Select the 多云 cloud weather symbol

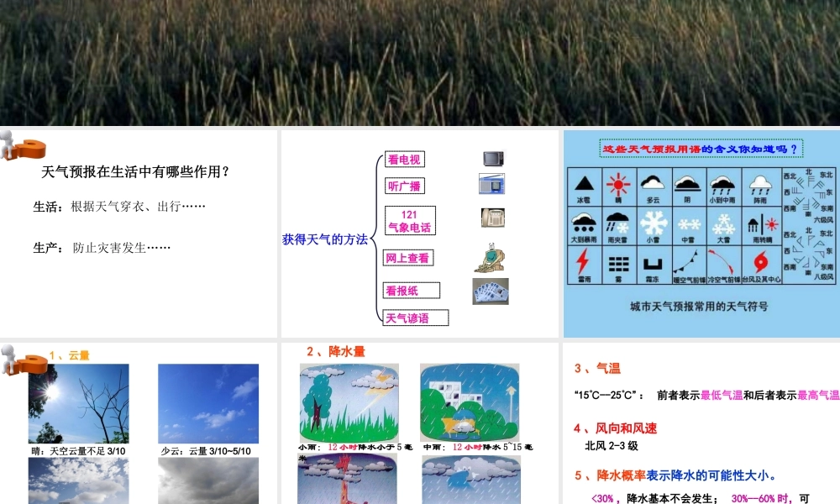(653, 183)
